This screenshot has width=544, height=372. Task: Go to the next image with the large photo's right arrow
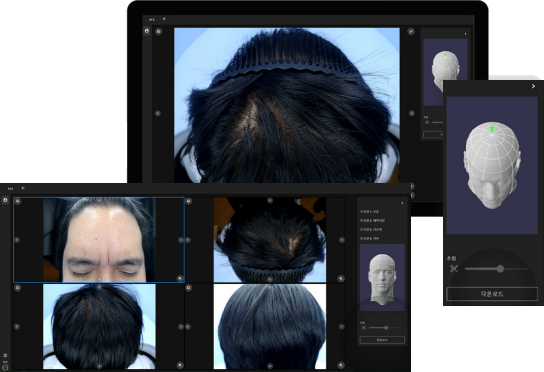coord(412,113)
